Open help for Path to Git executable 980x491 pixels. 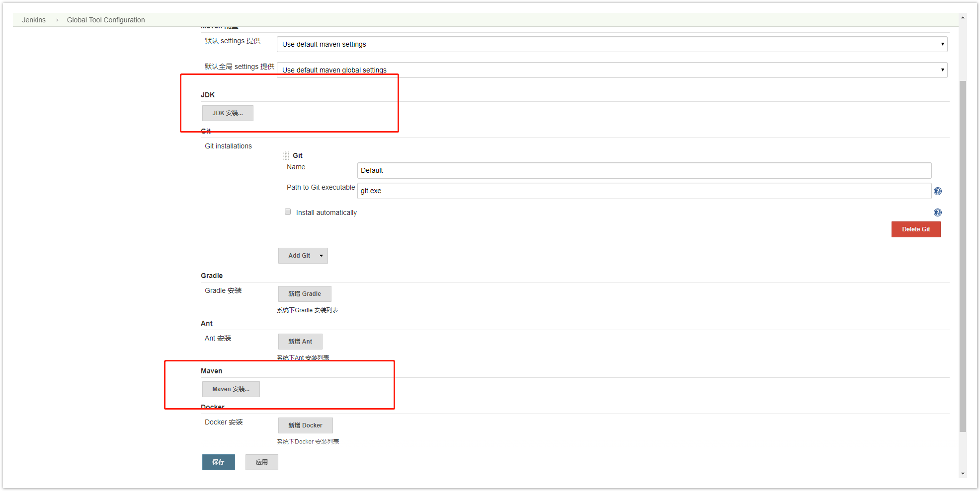(938, 191)
